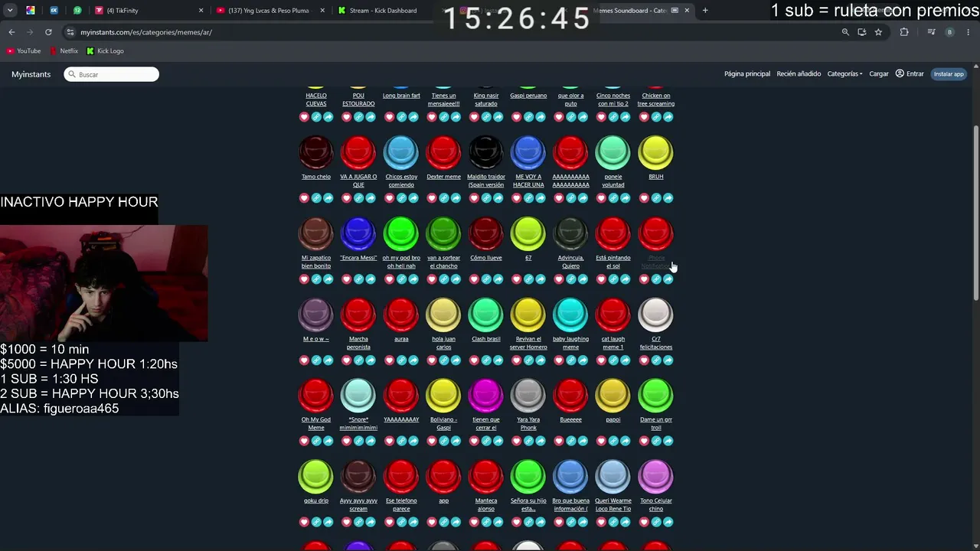The width and height of the screenshot is (980, 551).
Task: Open the Kick Logo bookmark
Action: point(106,51)
